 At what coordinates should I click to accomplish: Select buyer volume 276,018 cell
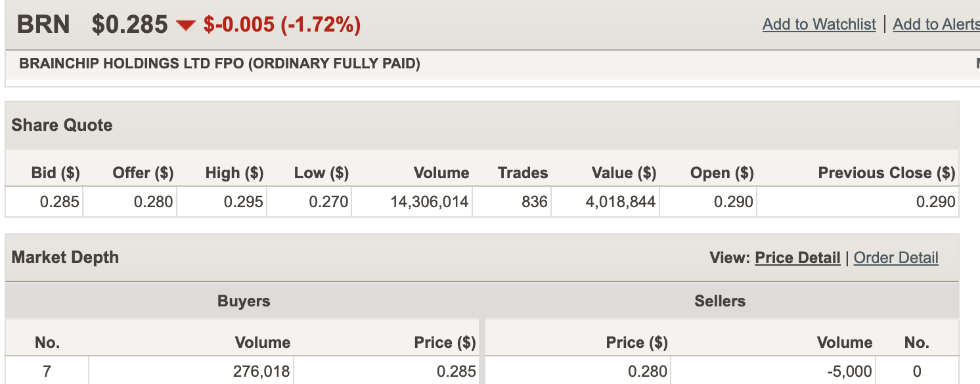(x=261, y=372)
